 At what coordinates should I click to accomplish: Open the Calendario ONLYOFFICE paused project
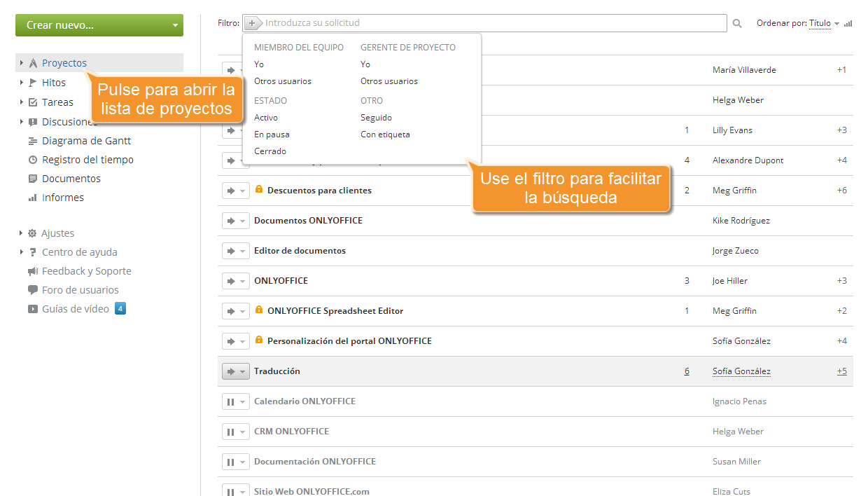304,401
